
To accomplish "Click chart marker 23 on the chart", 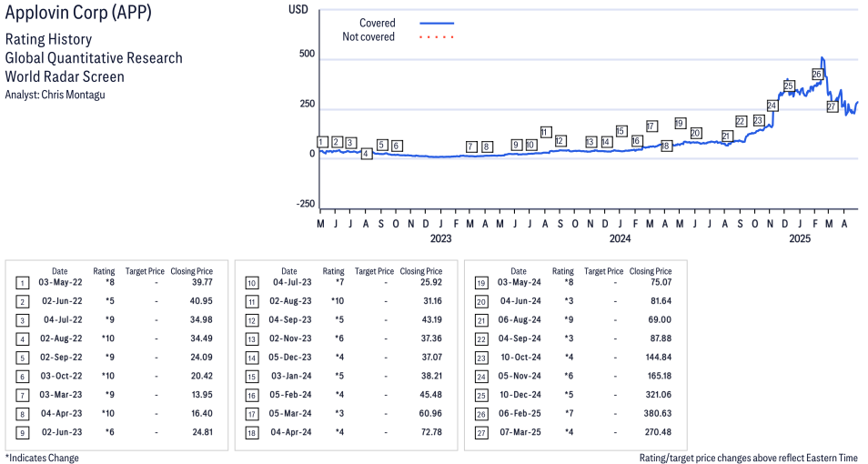I will point(759,120).
